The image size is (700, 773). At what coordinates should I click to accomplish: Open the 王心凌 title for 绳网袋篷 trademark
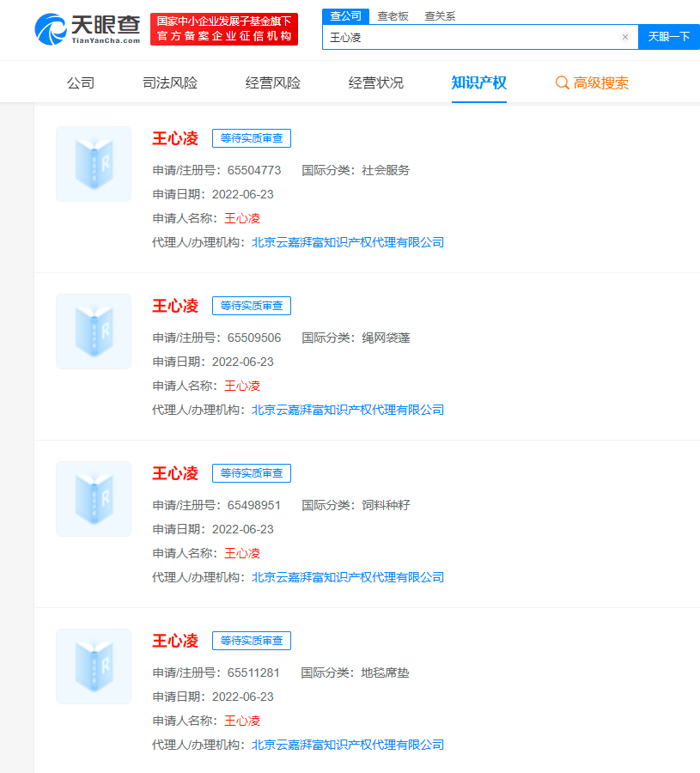coord(175,306)
